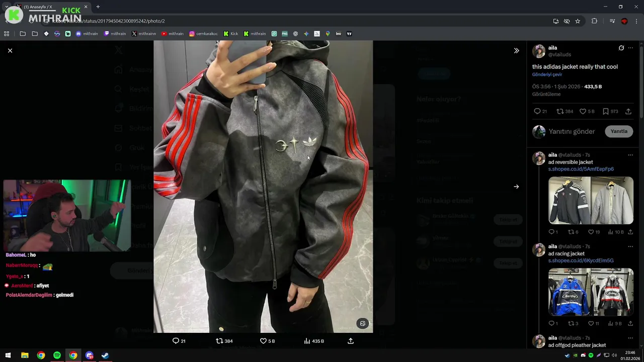Screen dimensions: 644x362
Task: Close the photo viewer with the X
Action: 10,50
